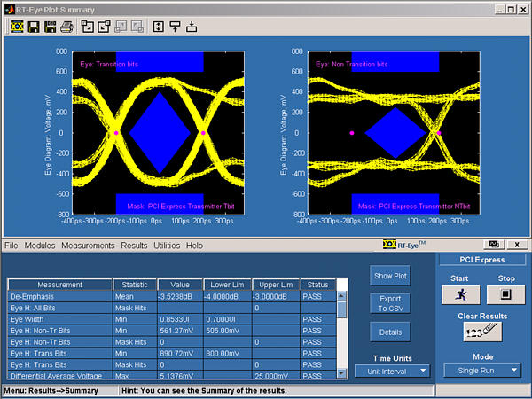Print the eye plot summary
Image resolution: width=532 pixels, height=399 pixels.
point(66,27)
